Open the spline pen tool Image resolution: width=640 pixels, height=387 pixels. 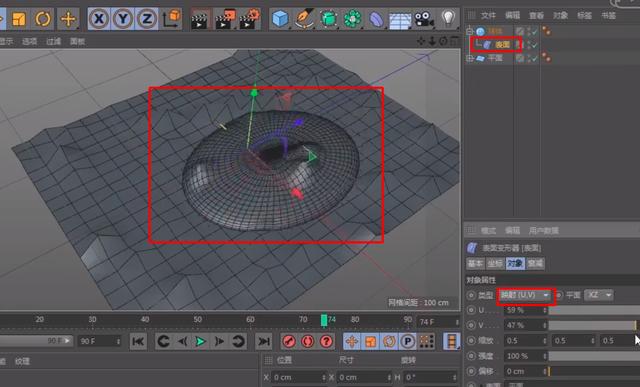coord(304,19)
